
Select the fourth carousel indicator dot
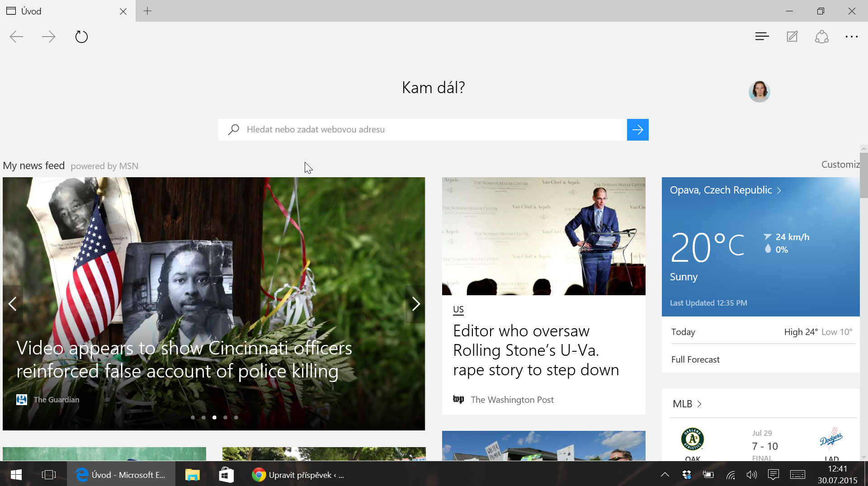coord(225,417)
